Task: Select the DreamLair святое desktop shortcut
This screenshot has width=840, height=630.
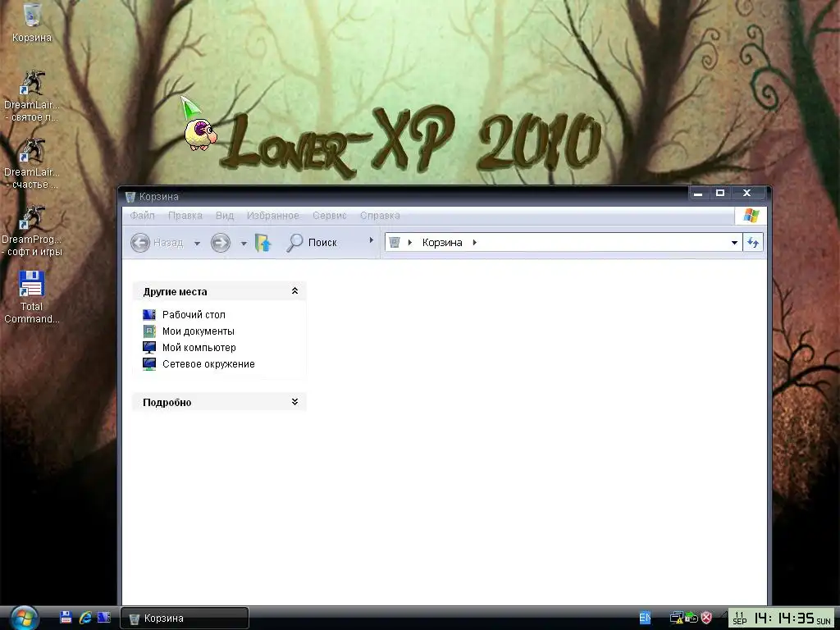Action: pyautogui.click(x=32, y=95)
